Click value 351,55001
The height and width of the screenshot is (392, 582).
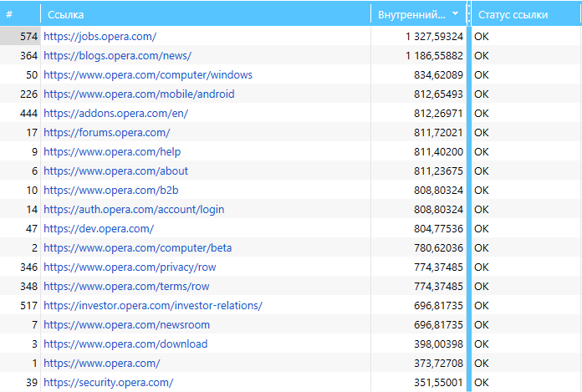click(438, 383)
